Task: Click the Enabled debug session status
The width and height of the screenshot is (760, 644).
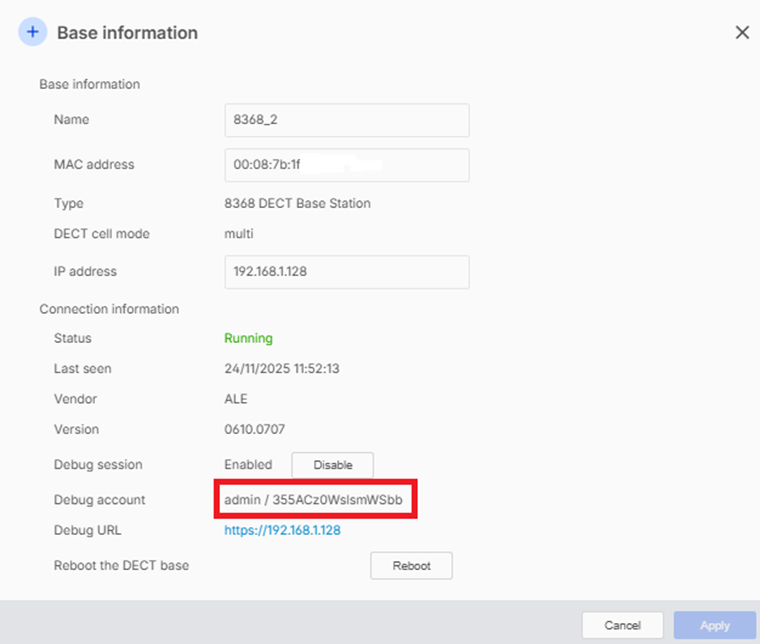Action: coord(247,465)
